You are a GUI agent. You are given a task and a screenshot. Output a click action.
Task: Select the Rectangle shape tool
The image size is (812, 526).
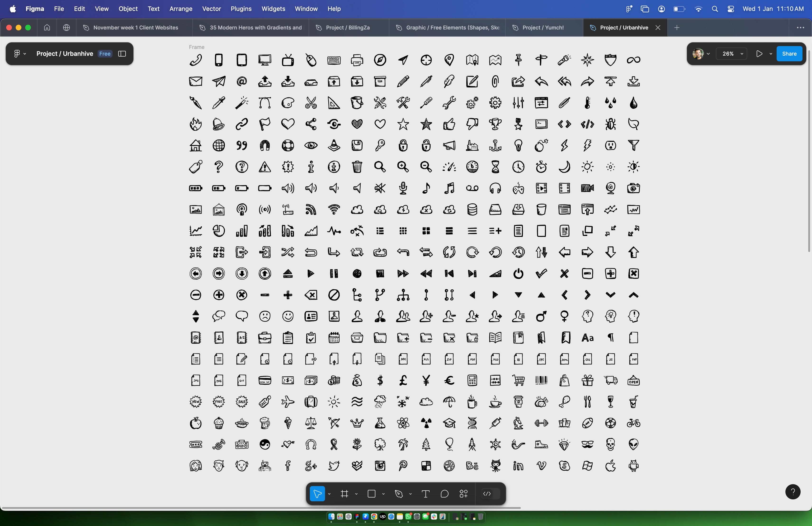[x=372, y=494]
